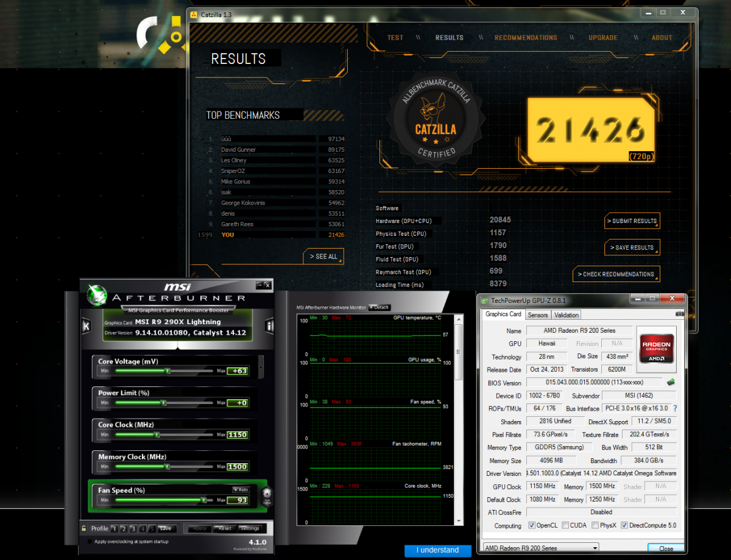Image resolution: width=731 pixels, height=560 pixels.
Task: Click Detach button on Hardware Monitor
Action: pyautogui.click(x=379, y=308)
